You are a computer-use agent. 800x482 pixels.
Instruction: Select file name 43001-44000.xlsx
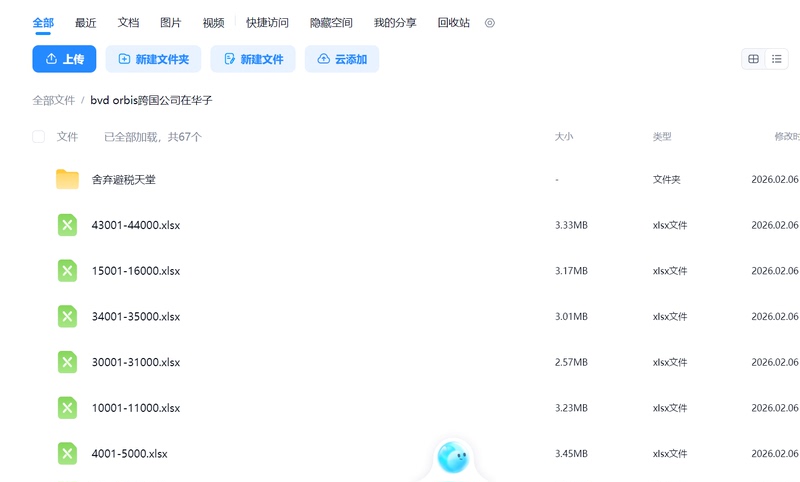(136, 225)
